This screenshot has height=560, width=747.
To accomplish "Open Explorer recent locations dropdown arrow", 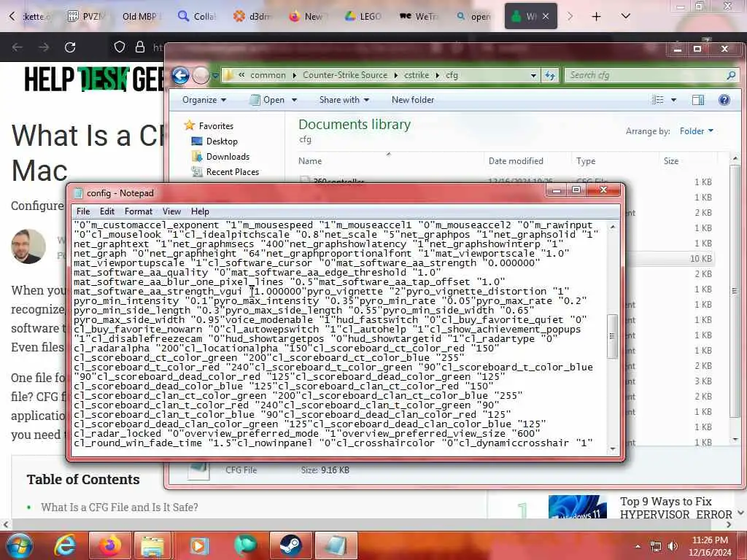I will (x=215, y=76).
